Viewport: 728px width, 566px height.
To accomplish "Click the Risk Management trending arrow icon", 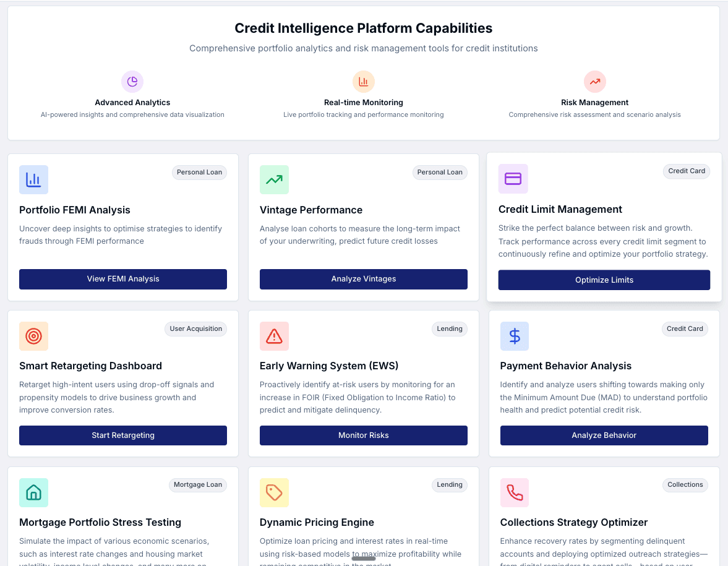I will (595, 82).
